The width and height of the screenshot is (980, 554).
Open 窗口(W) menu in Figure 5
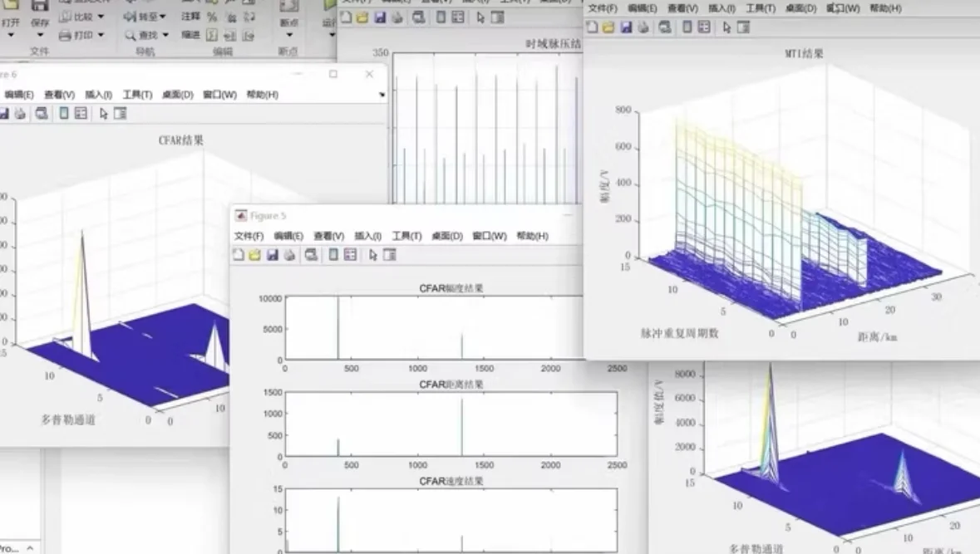[x=490, y=236]
